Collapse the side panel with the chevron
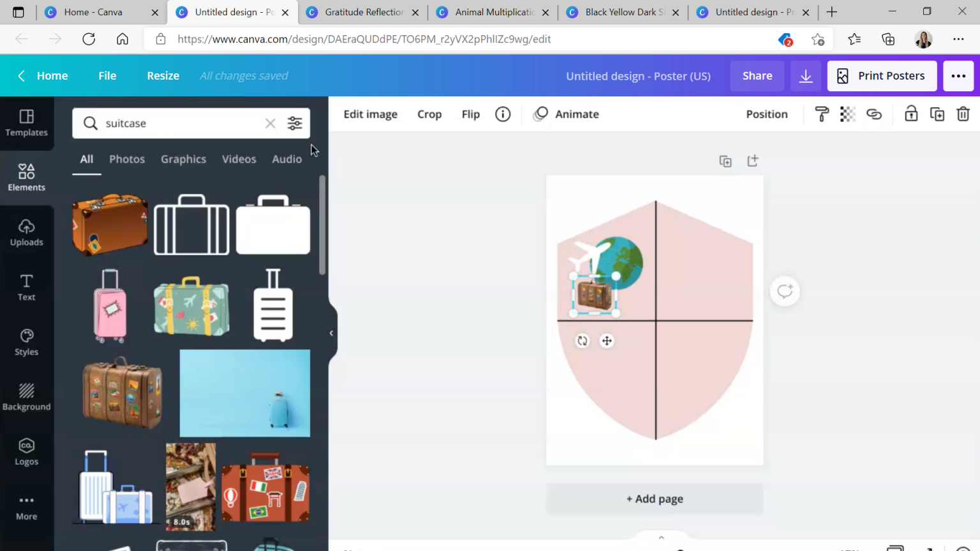Screen dimensions: 980x551 coord(330,332)
